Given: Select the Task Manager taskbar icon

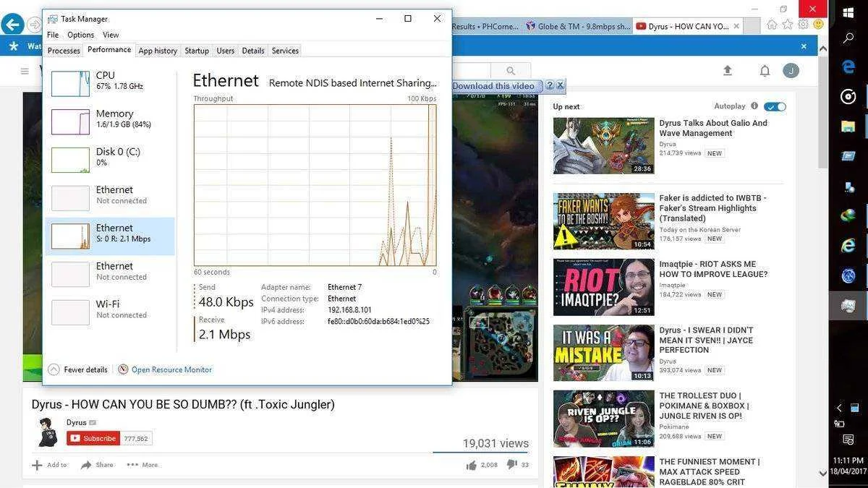Looking at the screenshot, I should tap(848, 306).
